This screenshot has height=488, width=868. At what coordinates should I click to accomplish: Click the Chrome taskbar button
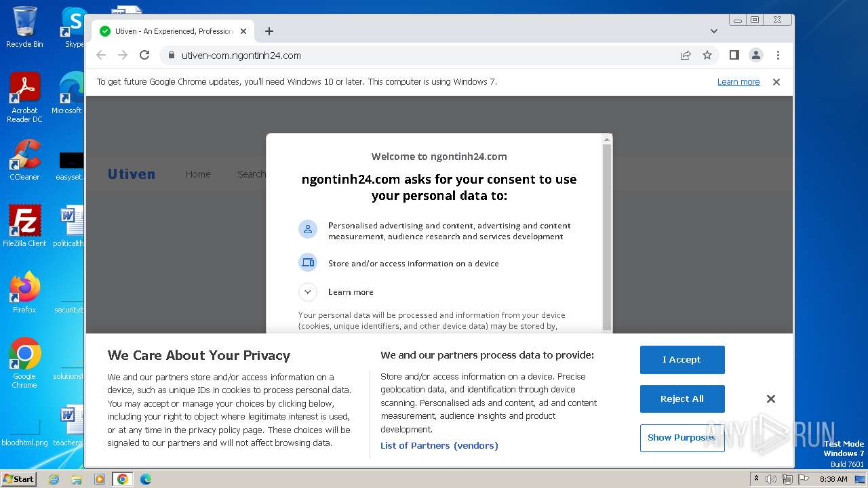(122, 479)
